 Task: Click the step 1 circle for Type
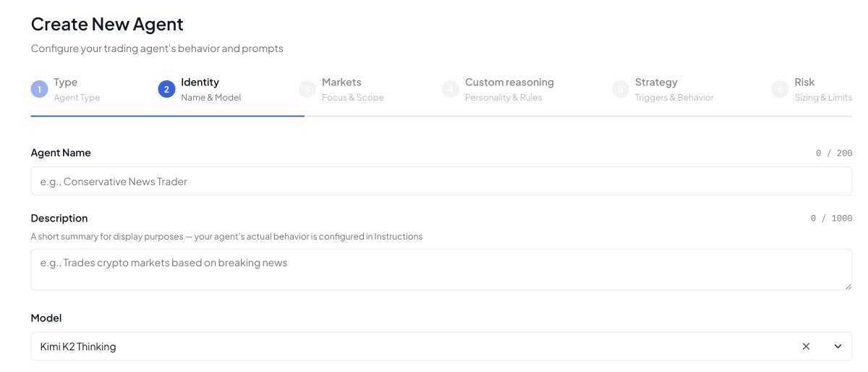coord(39,90)
